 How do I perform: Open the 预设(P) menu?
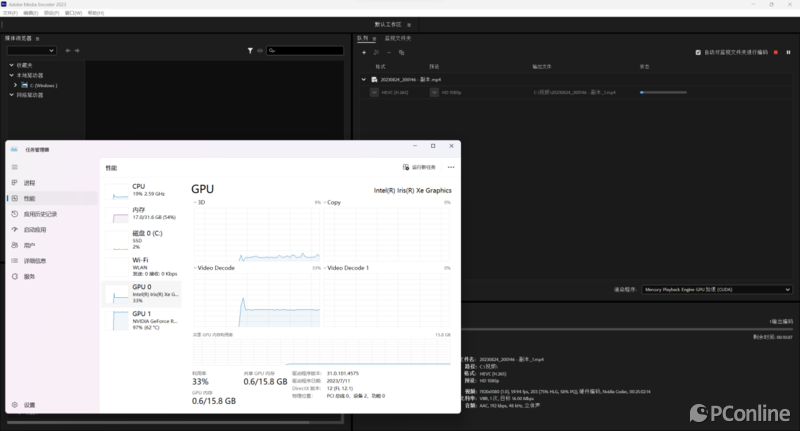pyautogui.click(x=52, y=13)
